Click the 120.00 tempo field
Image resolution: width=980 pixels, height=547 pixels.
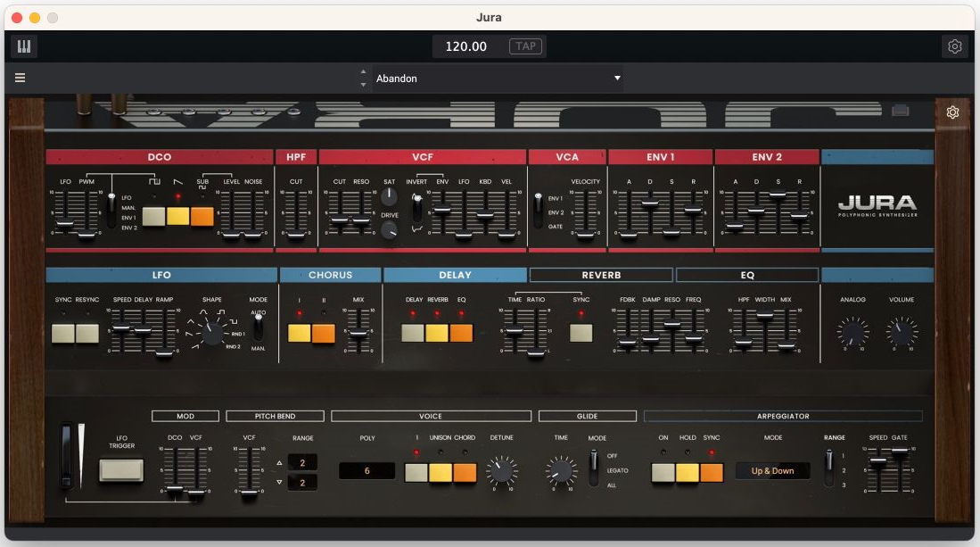(x=466, y=46)
